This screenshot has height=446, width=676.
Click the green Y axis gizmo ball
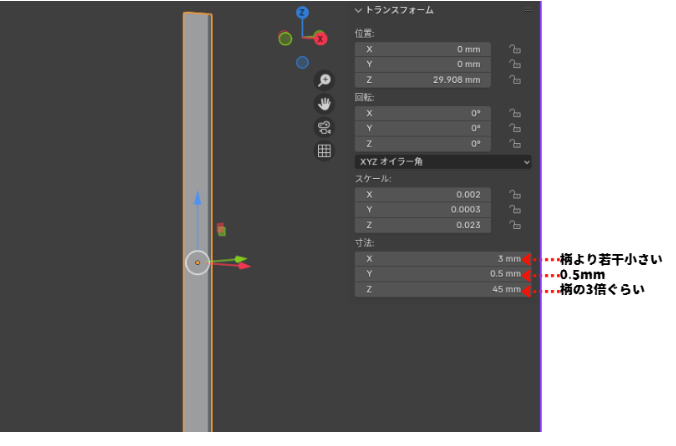[x=285, y=39]
